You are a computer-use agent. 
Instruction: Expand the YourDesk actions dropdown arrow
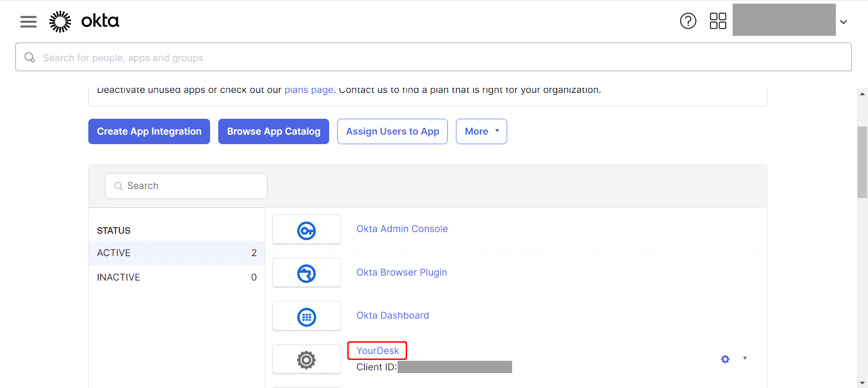pyautogui.click(x=745, y=359)
